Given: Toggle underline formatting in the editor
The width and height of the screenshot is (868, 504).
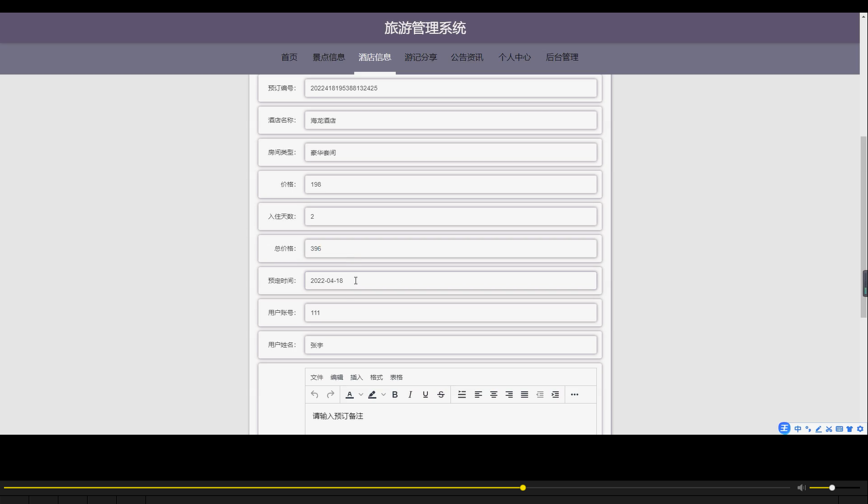Looking at the screenshot, I should coord(425,395).
